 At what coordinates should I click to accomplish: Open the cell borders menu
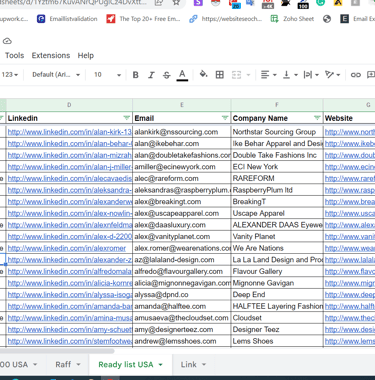pyautogui.click(x=220, y=75)
